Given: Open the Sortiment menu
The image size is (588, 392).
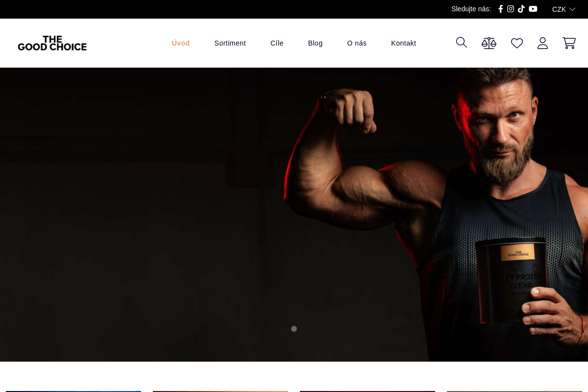Looking at the screenshot, I should 230,43.
